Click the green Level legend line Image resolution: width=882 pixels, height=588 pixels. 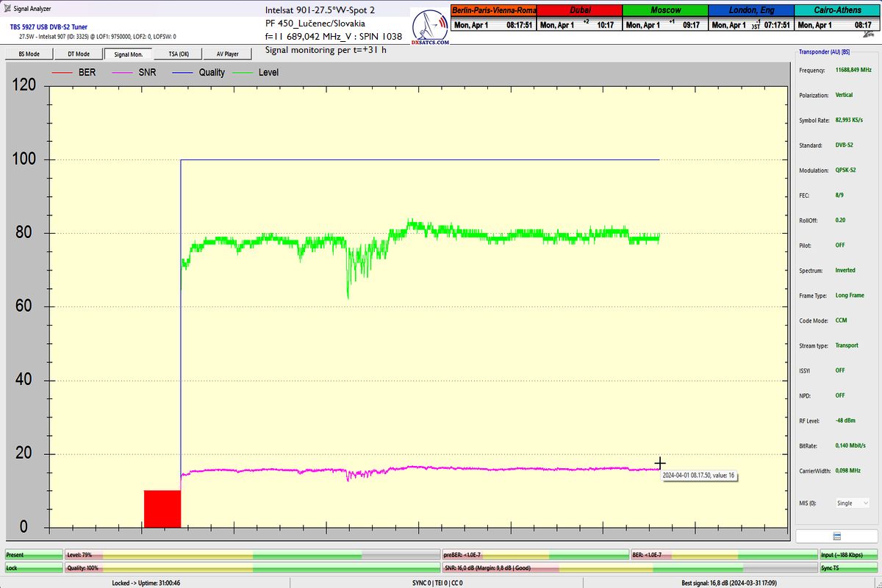click(243, 73)
